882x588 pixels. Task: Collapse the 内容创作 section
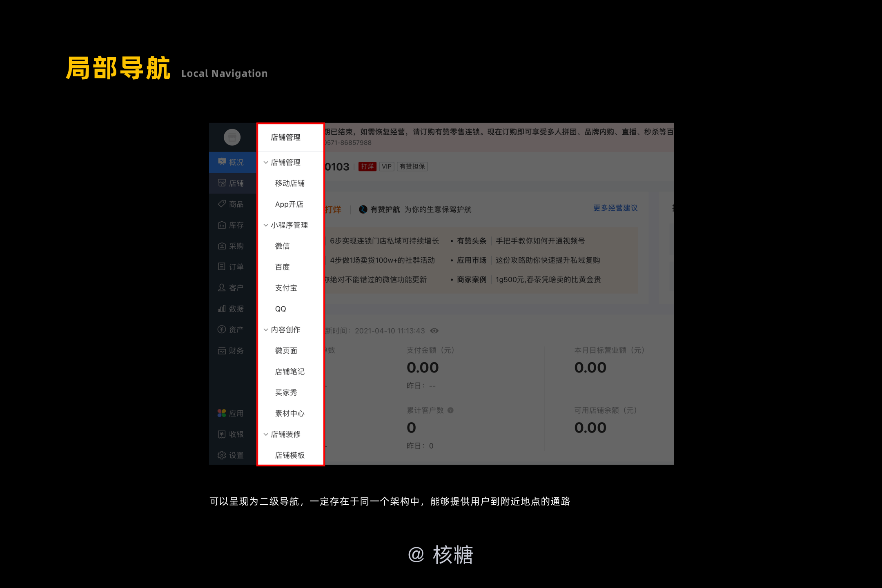coord(266,330)
